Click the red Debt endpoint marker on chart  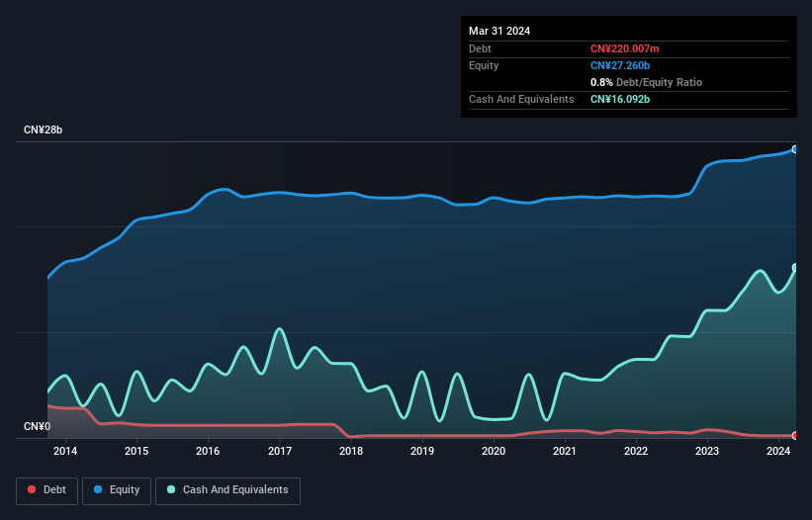[795, 435]
